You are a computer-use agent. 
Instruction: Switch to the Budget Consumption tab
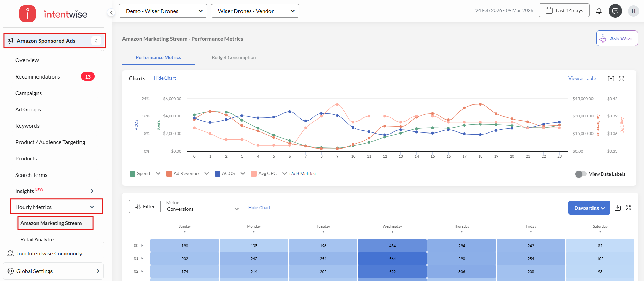point(234,57)
